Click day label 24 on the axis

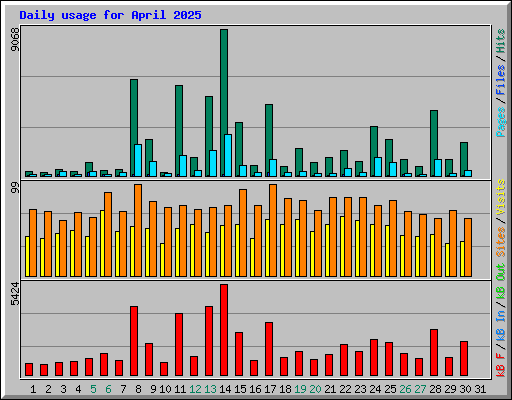coord(375,389)
